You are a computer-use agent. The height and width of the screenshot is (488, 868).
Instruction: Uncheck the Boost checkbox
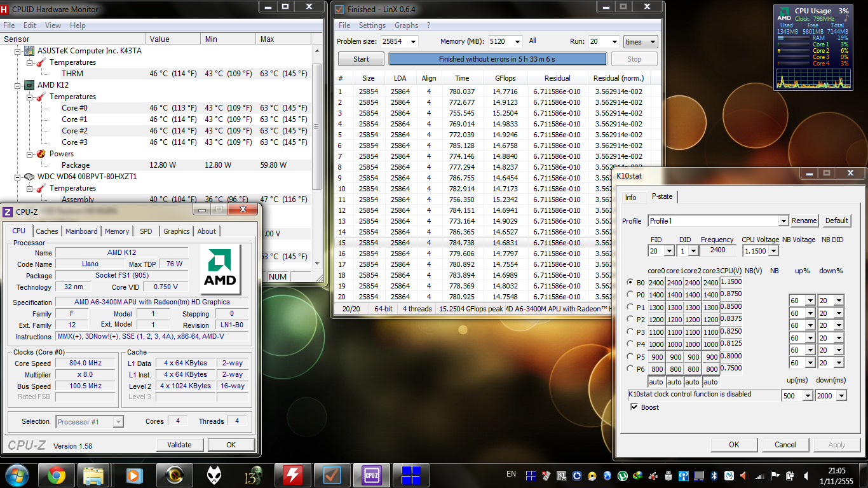[x=634, y=407]
